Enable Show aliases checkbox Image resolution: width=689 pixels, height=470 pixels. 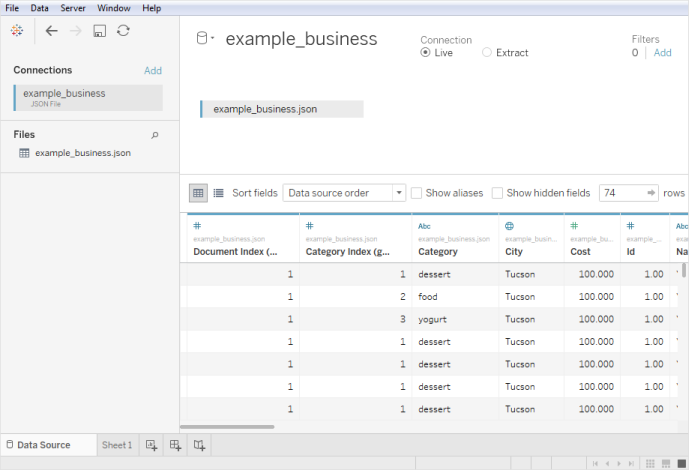(x=416, y=193)
